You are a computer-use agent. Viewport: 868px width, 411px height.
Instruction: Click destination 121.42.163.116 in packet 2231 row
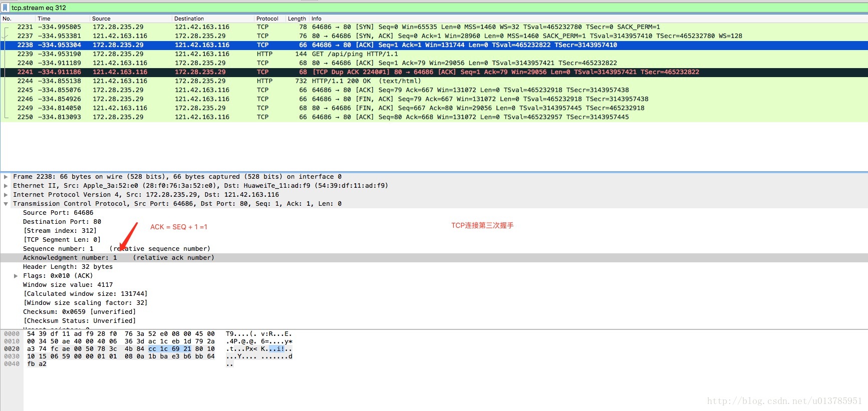pyautogui.click(x=202, y=27)
